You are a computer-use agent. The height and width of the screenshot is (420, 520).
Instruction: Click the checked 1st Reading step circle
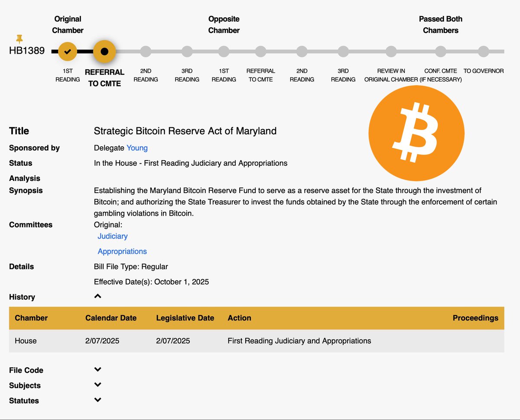(x=68, y=52)
